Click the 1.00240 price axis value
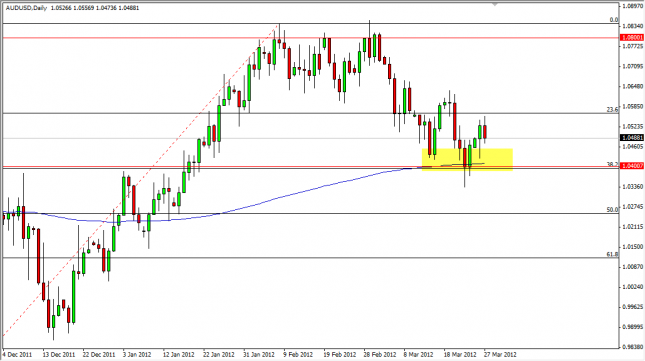Screen dimensions: 645x361 tap(633, 287)
